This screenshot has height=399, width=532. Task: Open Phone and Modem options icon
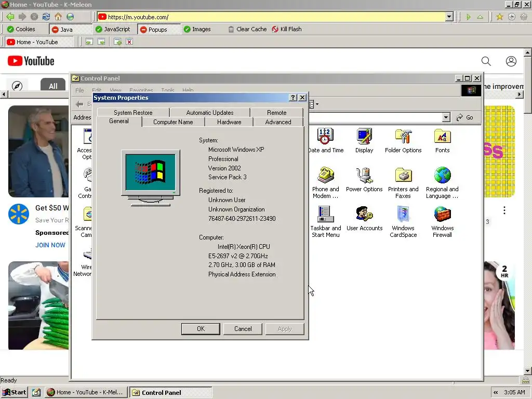point(325,183)
